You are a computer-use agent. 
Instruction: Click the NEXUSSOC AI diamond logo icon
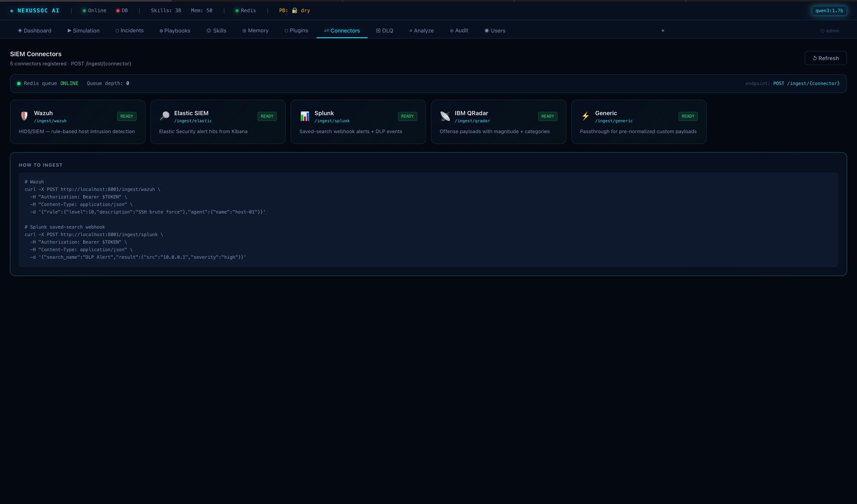click(12, 11)
